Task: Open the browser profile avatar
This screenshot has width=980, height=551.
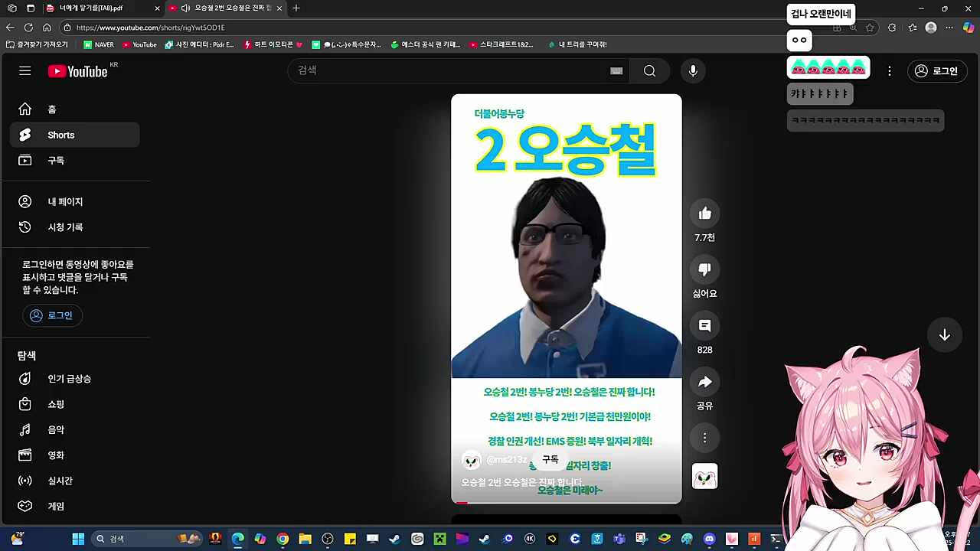Action: [931, 28]
